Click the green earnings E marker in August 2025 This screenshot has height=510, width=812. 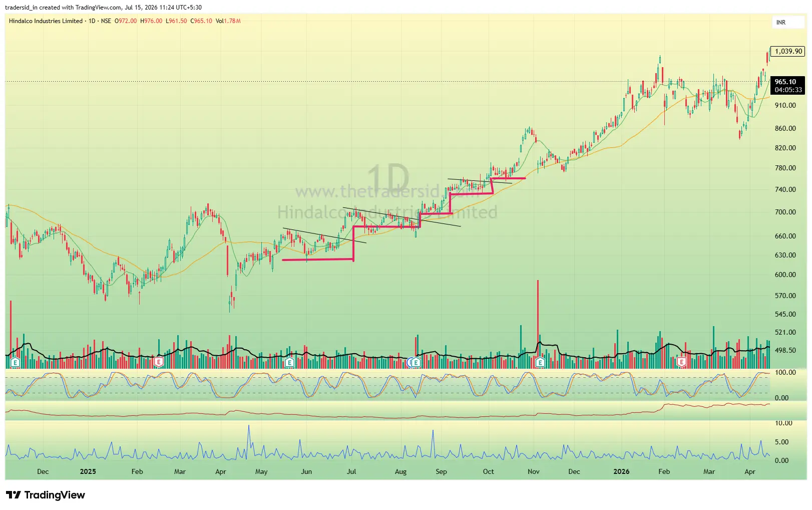click(416, 362)
